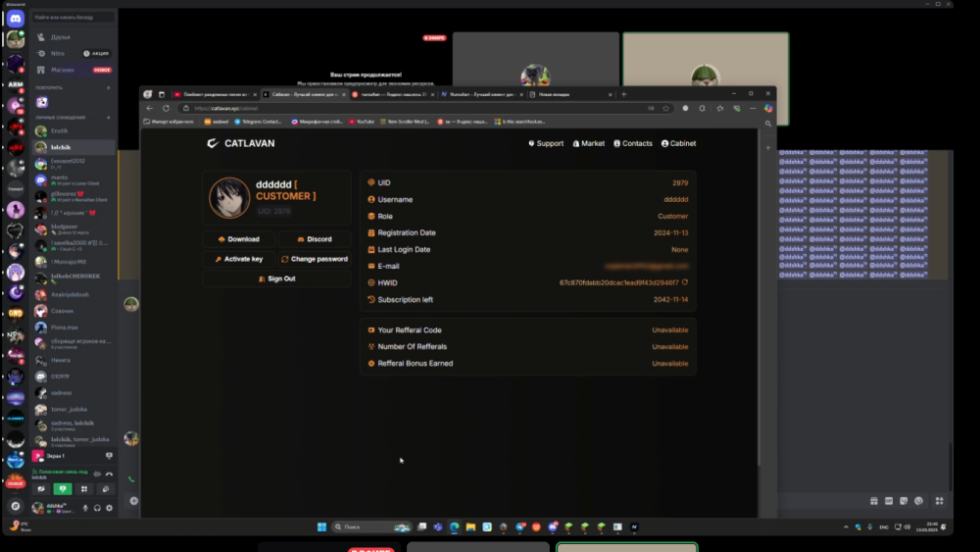The height and width of the screenshot is (552, 980).
Task: Click the CATLAVAN site logo
Action: [241, 143]
